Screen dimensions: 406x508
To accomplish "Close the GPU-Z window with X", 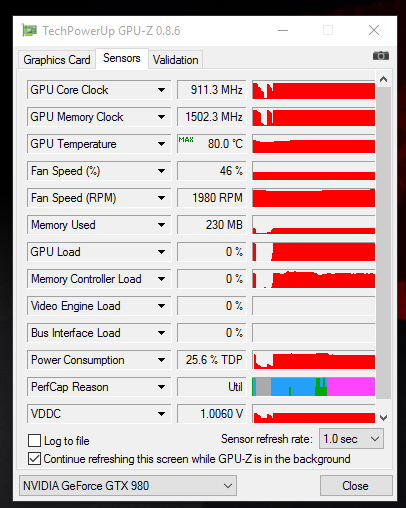I will point(374,30).
